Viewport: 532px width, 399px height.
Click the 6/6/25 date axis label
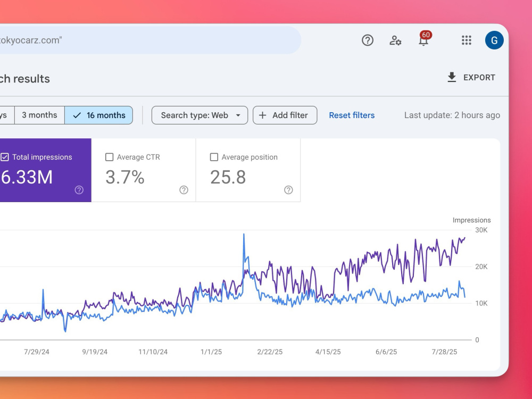coord(386,352)
